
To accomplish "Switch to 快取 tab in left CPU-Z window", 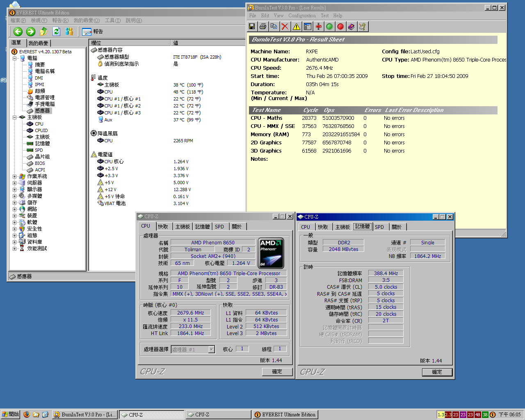I will click(x=163, y=226).
